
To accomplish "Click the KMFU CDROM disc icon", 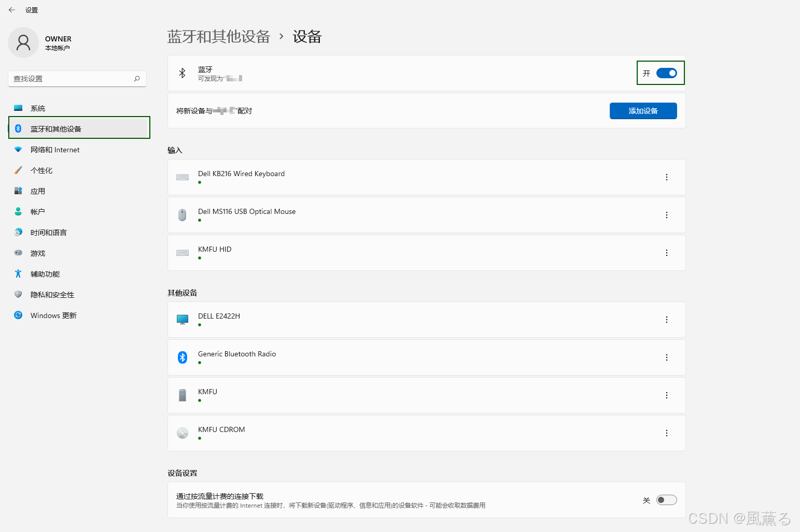I will pyautogui.click(x=183, y=433).
